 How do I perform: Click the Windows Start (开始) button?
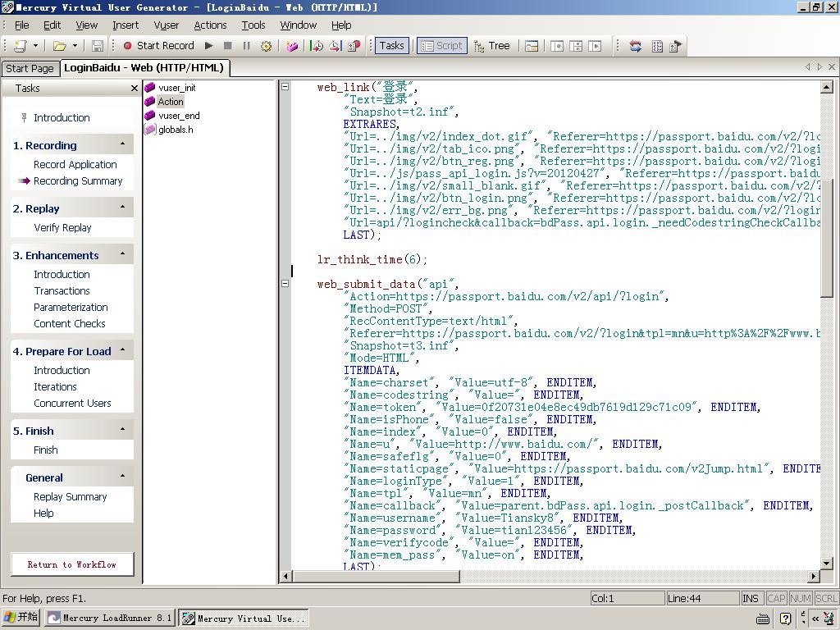pyautogui.click(x=21, y=617)
